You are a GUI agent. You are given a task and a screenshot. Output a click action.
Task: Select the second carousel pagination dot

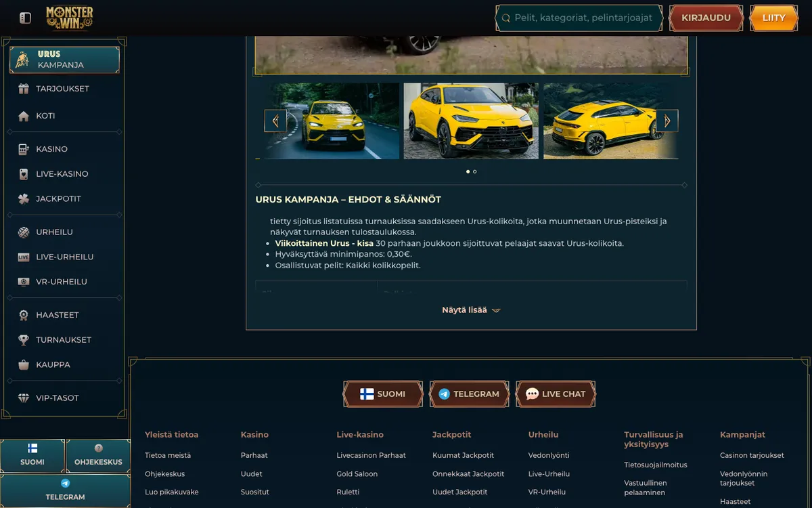coord(475,171)
